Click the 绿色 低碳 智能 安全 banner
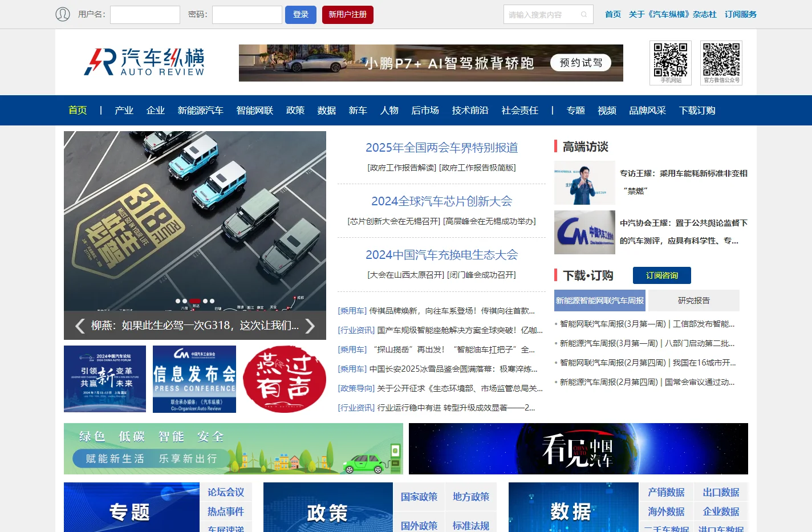812x532 pixels. pyautogui.click(x=233, y=449)
